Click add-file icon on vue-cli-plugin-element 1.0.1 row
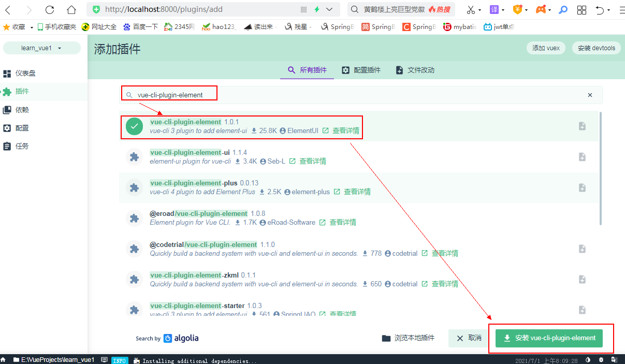Image resolution: width=625 pixels, height=364 pixels. pos(582,126)
